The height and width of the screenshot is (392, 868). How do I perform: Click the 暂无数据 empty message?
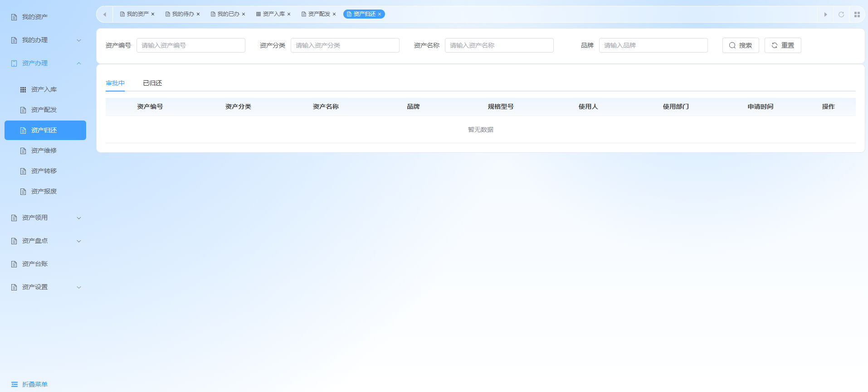tap(481, 130)
